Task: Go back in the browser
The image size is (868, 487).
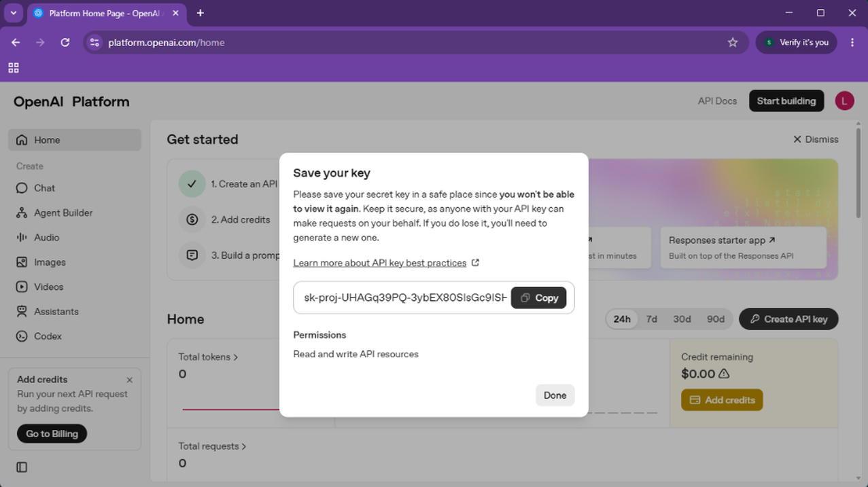Action: pyautogui.click(x=16, y=42)
